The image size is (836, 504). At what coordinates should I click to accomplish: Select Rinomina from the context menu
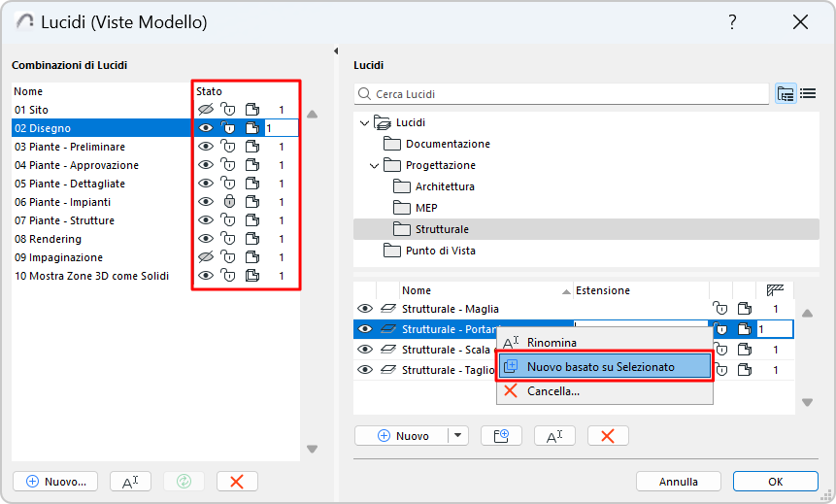pos(552,343)
